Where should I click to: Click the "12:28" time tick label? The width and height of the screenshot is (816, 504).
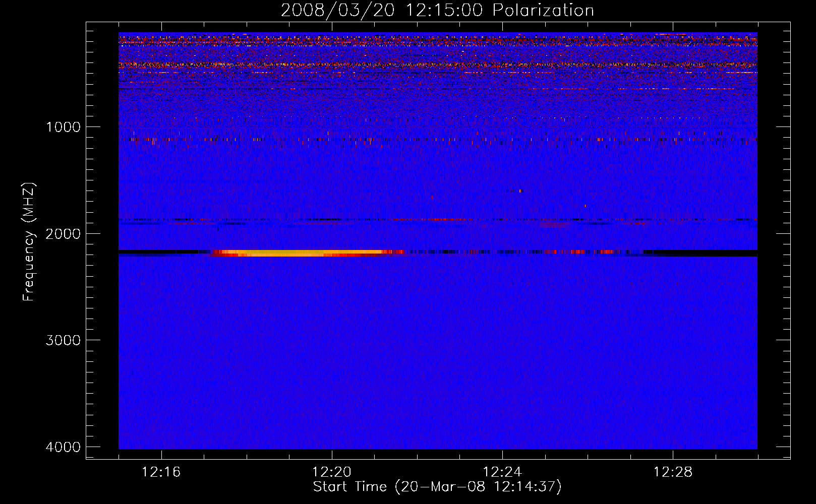click(673, 472)
